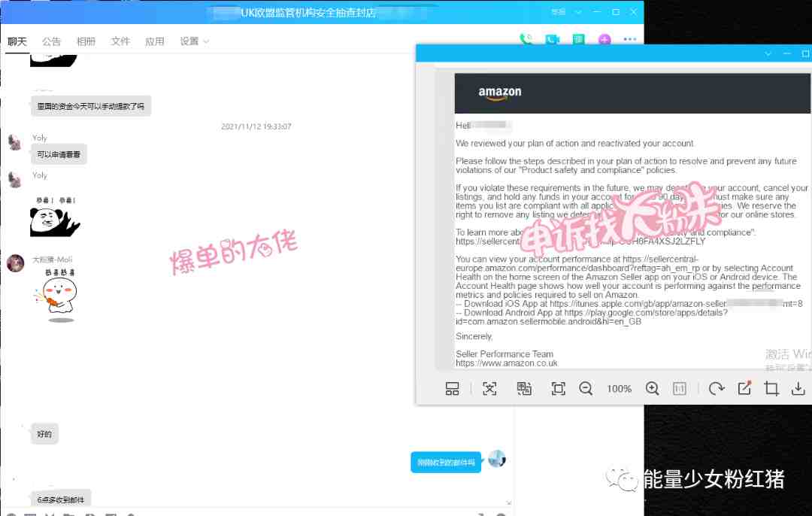
Task: Click the purple plus invite icon
Action: 604,39
